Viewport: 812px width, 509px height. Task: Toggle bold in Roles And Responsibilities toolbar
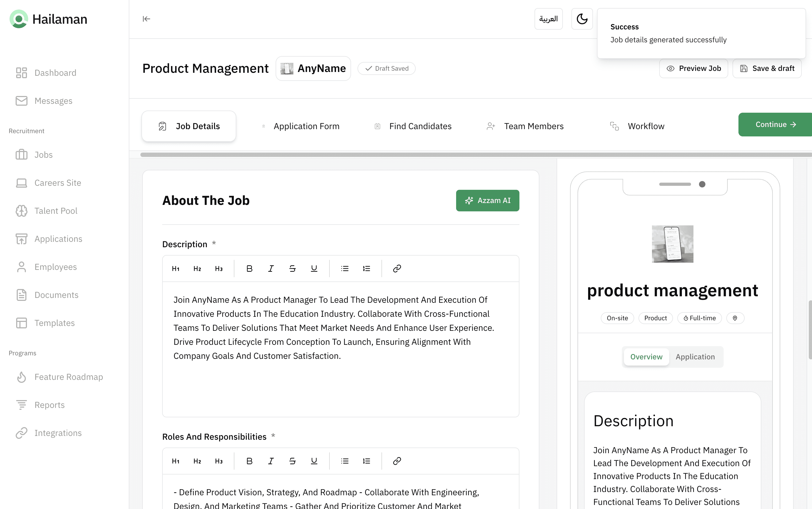(x=249, y=461)
